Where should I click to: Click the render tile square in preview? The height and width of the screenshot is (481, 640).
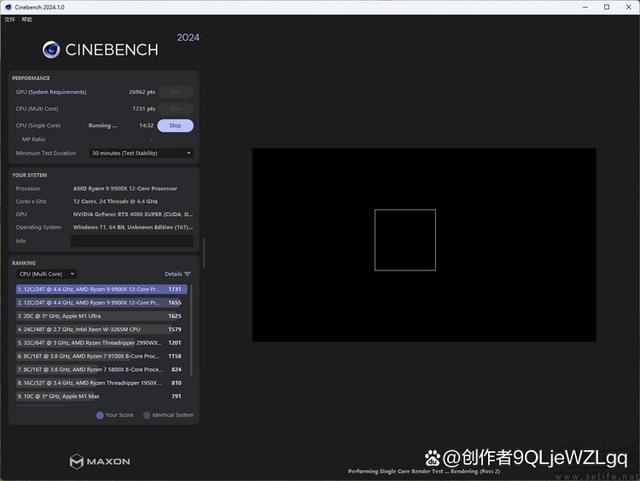tap(405, 240)
